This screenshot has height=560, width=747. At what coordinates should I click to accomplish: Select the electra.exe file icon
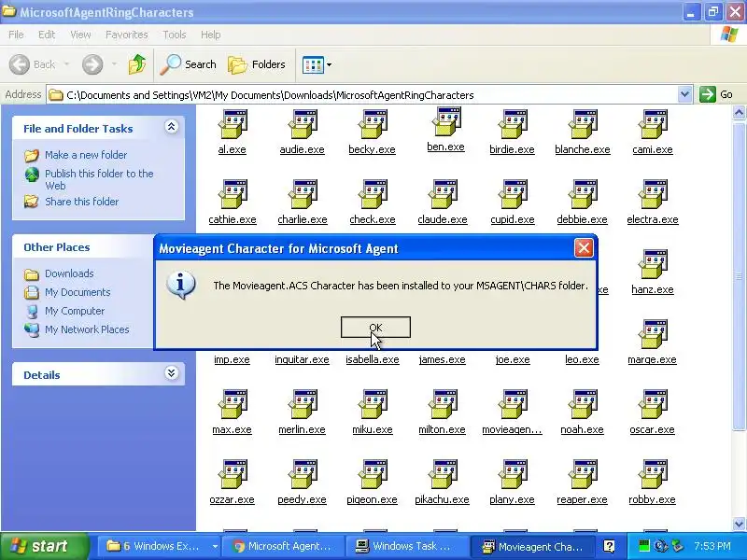(653, 195)
